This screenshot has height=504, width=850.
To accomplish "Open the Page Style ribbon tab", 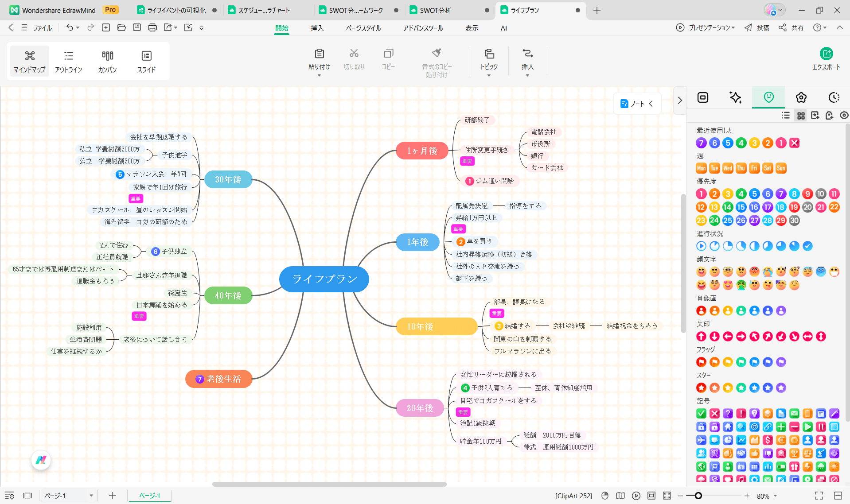I will (x=363, y=28).
